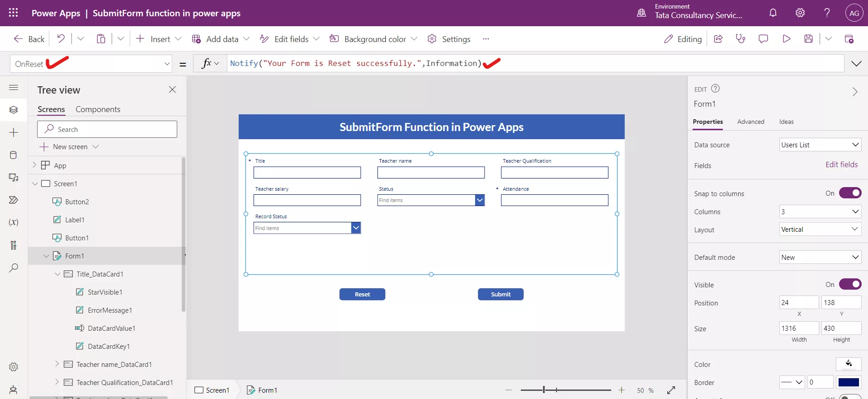The height and width of the screenshot is (399, 868).
Task: Switch to the Components tab
Action: pos(98,109)
